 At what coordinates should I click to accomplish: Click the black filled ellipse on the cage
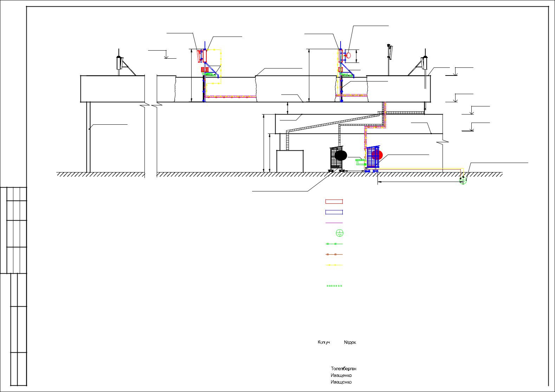tap(341, 155)
